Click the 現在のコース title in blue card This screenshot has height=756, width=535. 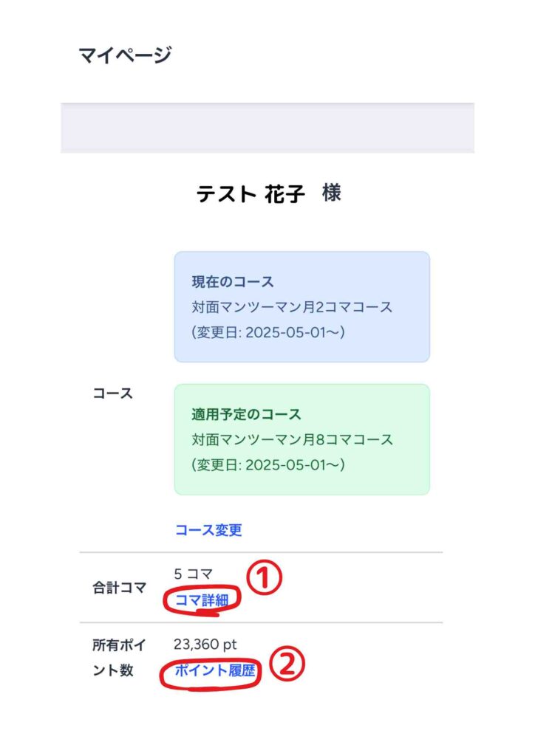coord(233,281)
